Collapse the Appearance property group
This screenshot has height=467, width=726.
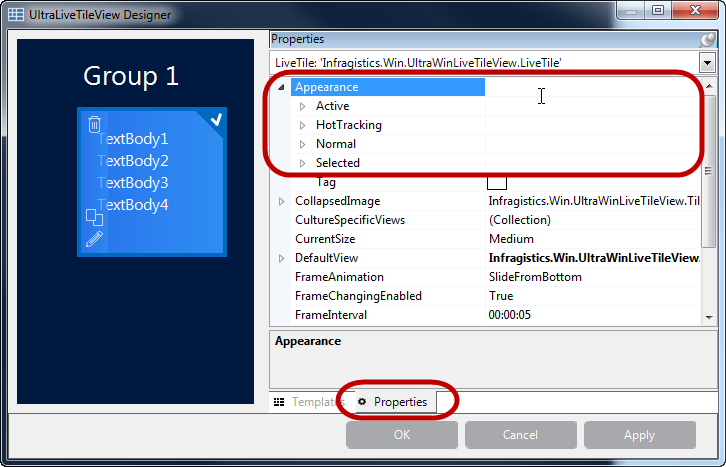point(281,87)
